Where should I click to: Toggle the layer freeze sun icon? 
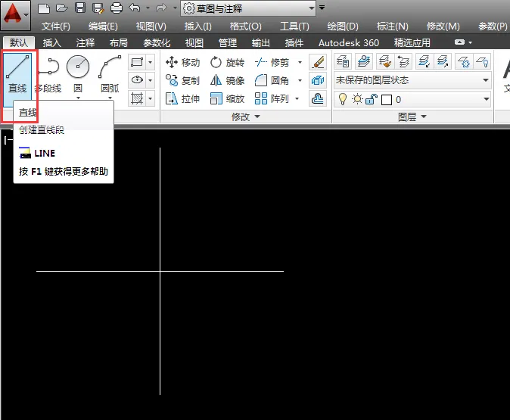(x=357, y=99)
